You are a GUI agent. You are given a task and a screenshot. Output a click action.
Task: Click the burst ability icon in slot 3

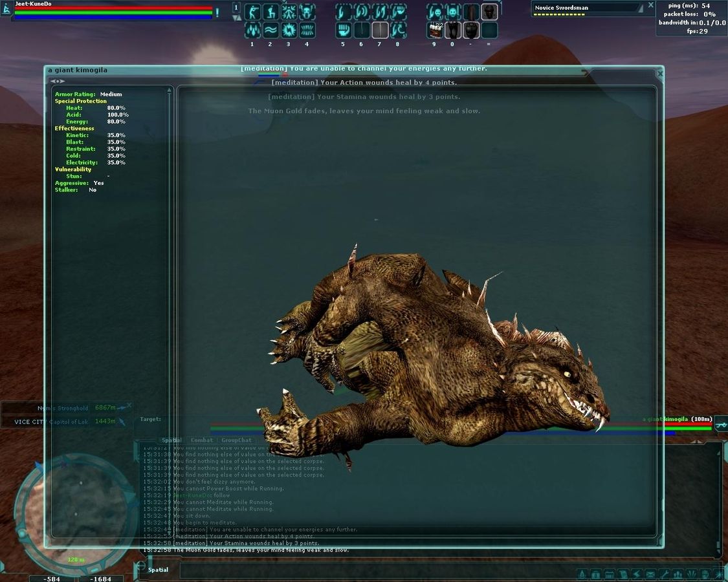tap(289, 30)
